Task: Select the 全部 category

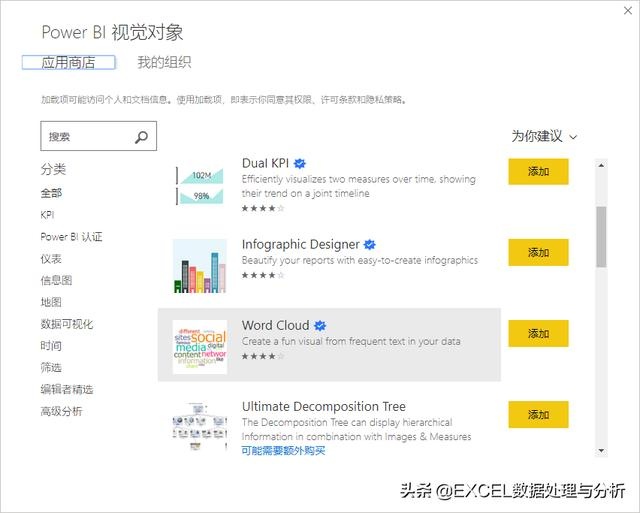Action: (51, 193)
